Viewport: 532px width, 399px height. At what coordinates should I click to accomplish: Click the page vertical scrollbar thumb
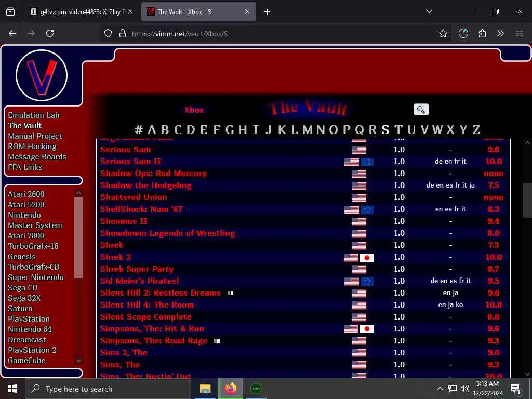tap(527, 200)
